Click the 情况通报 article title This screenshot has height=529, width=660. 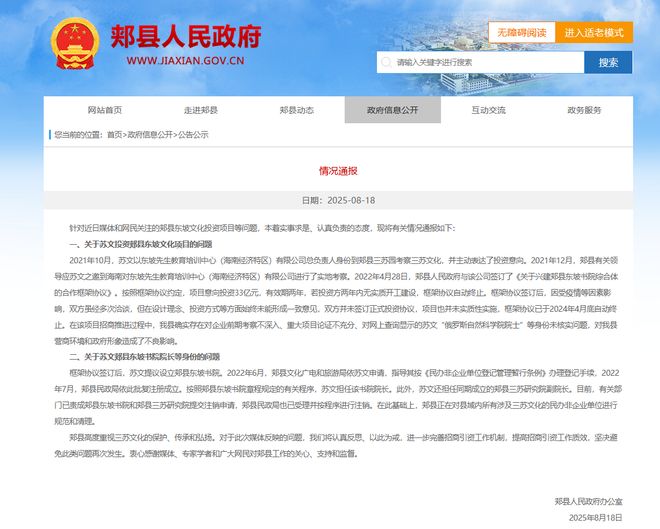pos(337,170)
